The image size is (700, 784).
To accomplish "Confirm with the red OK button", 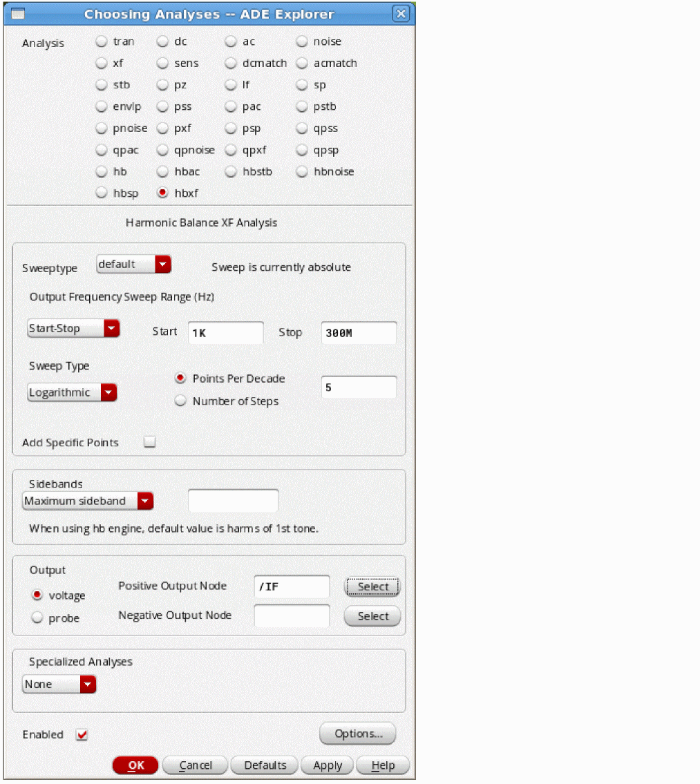I will pos(135,765).
